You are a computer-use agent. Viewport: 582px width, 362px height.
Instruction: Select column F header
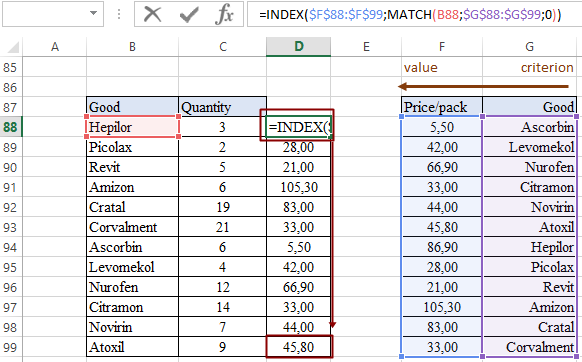(x=442, y=47)
